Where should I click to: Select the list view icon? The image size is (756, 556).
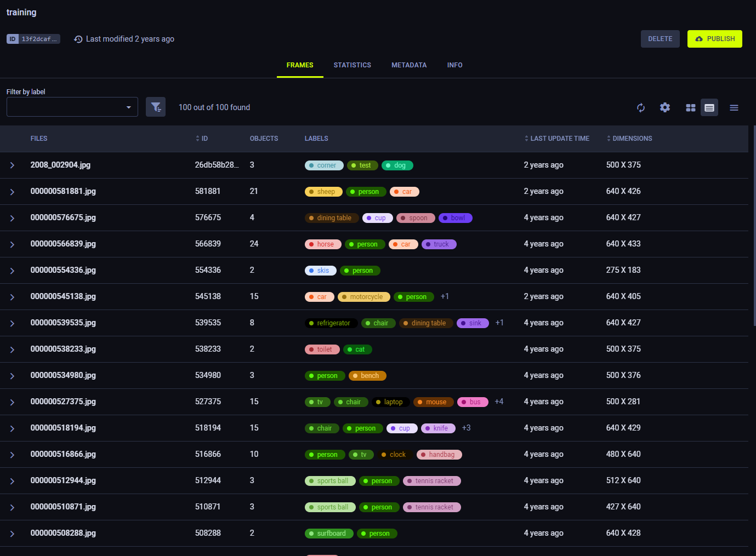(709, 107)
